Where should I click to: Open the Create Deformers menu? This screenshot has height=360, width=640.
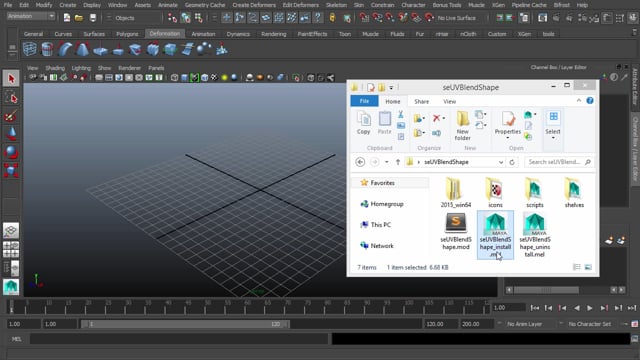(254, 5)
